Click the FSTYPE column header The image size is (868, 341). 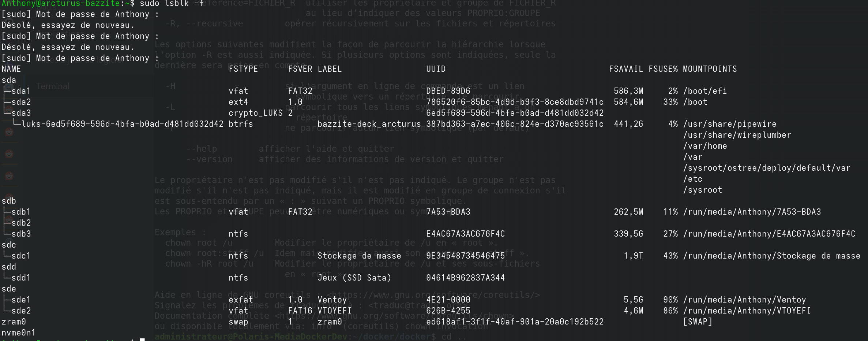(243, 69)
